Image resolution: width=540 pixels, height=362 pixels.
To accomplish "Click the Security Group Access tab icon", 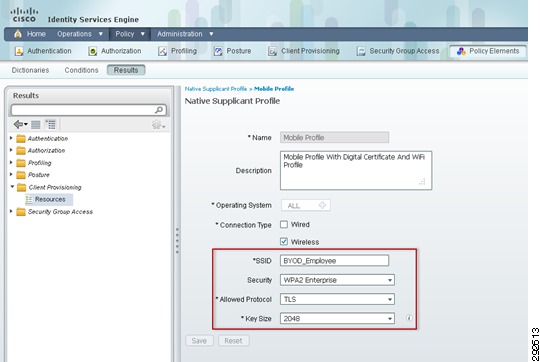I will coord(361,51).
